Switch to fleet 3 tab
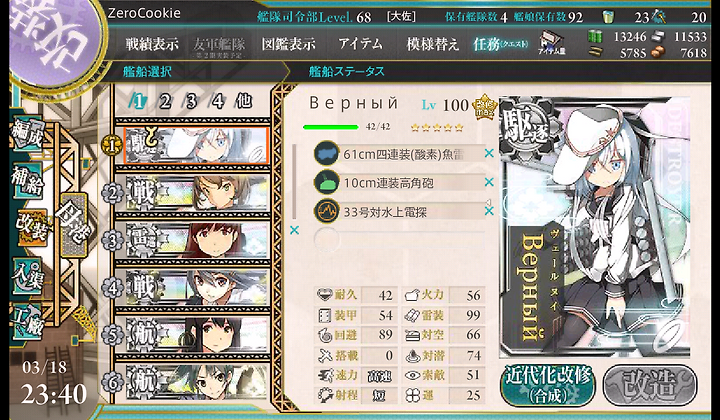Image resolution: width=720 pixels, height=420 pixels. [x=191, y=101]
